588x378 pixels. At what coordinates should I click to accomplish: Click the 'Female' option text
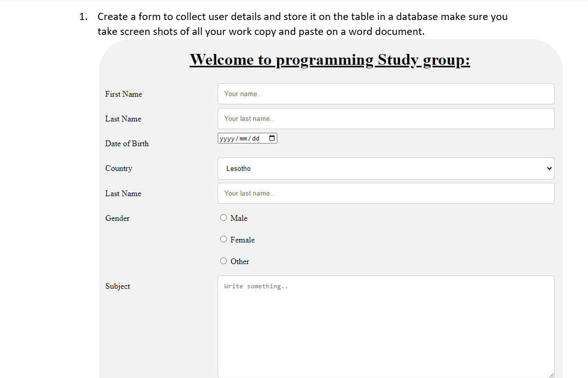pos(242,240)
